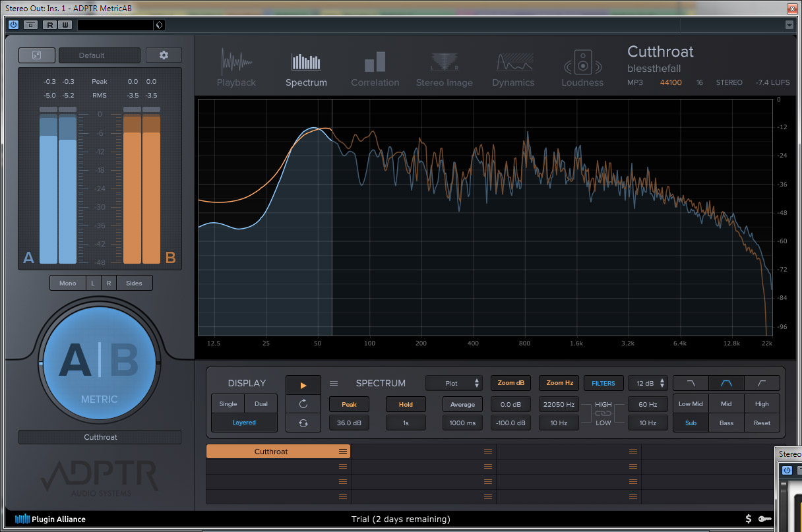Select the High band preset
The image size is (802, 532).
[762, 404]
